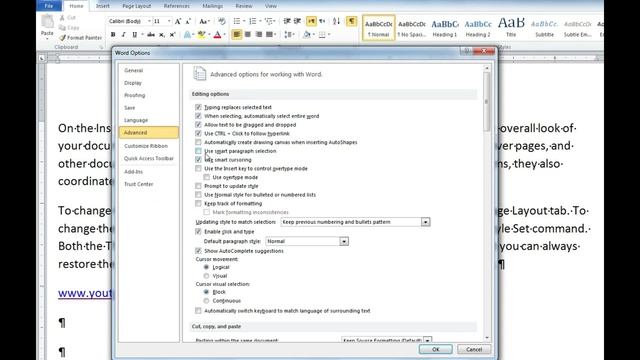Select Customize Ribbon in Word Options
Viewport: 640px width, 360px height.
(146, 146)
